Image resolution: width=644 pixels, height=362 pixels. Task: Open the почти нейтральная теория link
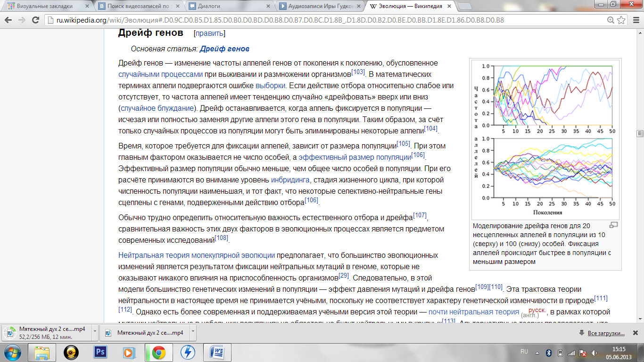[x=474, y=312]
